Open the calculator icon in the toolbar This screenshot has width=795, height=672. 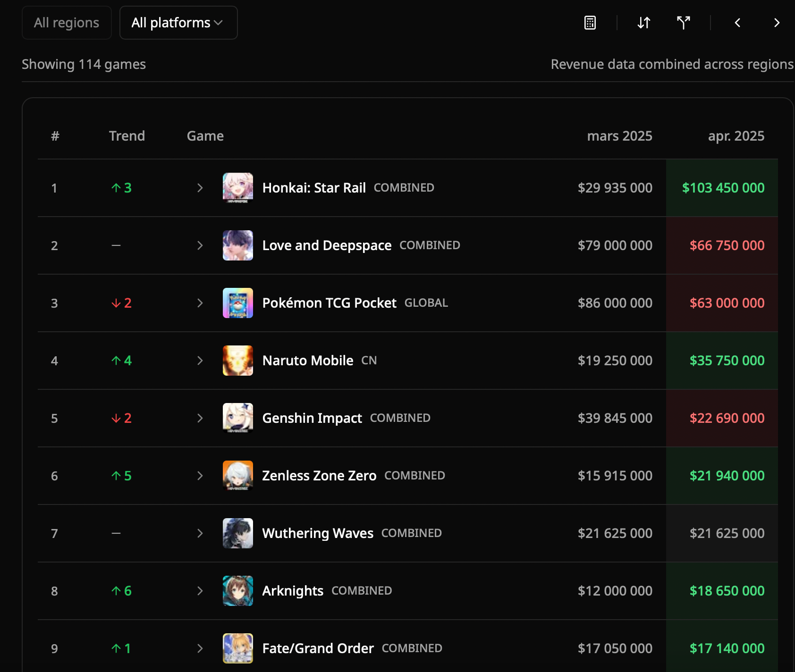590,23
